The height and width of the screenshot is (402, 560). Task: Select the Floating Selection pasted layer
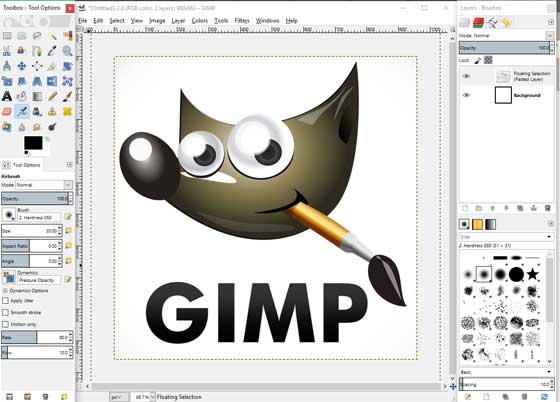[507, 76]
